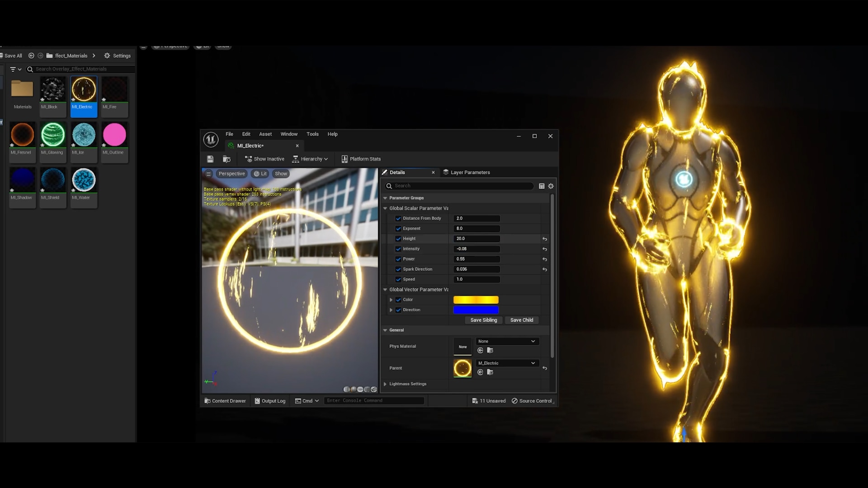Click the browse-to-asset folder icon in the toolbar
Screen dimensions: 868x488
tap(226, 159)
